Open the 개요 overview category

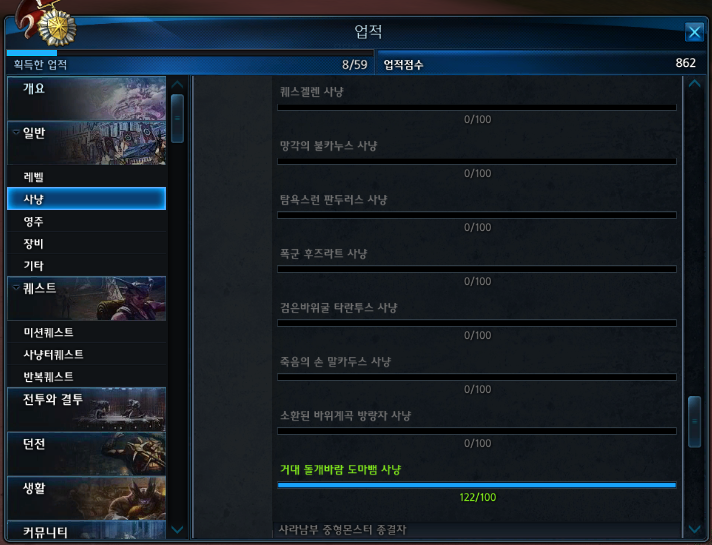[87, 98]
